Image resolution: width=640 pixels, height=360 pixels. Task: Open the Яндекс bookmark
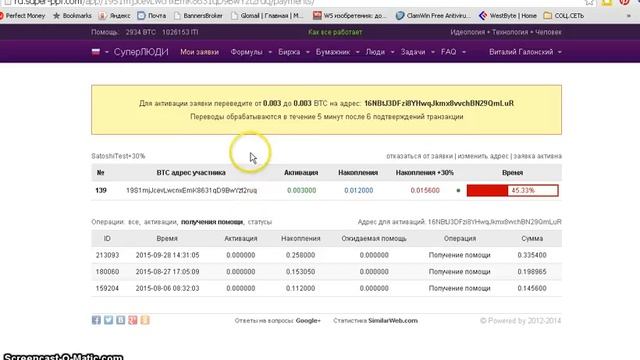115,16
